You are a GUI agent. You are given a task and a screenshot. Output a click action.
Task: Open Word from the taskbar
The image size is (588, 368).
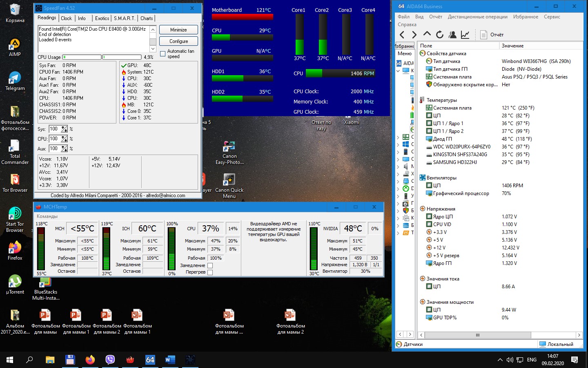coord(170,360)
